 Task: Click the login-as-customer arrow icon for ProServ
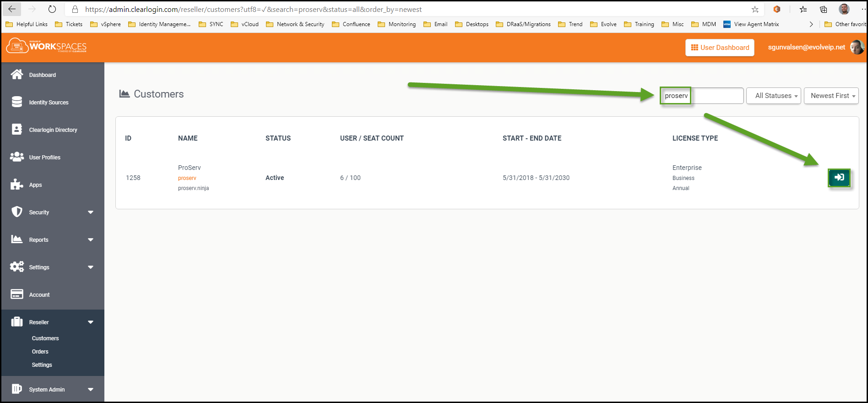click(839, 178)
